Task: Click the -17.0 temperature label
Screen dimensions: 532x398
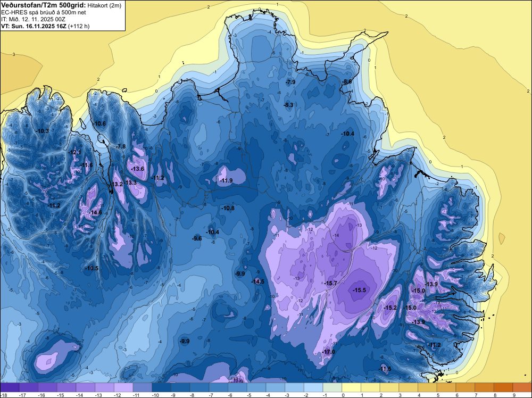Action: [328, 352]
